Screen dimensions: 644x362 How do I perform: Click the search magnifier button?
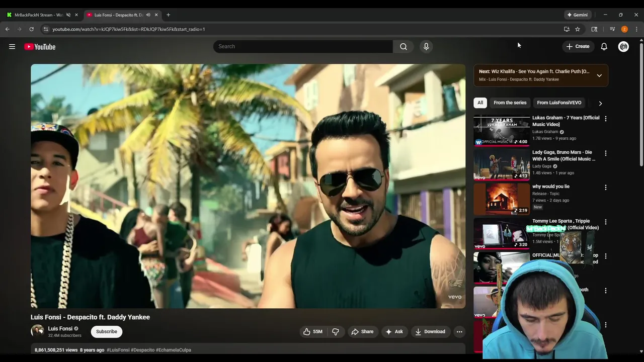coord(404,46)
